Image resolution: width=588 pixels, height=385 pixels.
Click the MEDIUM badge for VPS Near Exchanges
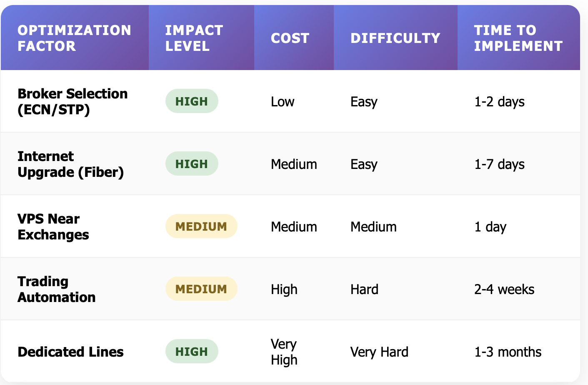[x=201, y=226]
